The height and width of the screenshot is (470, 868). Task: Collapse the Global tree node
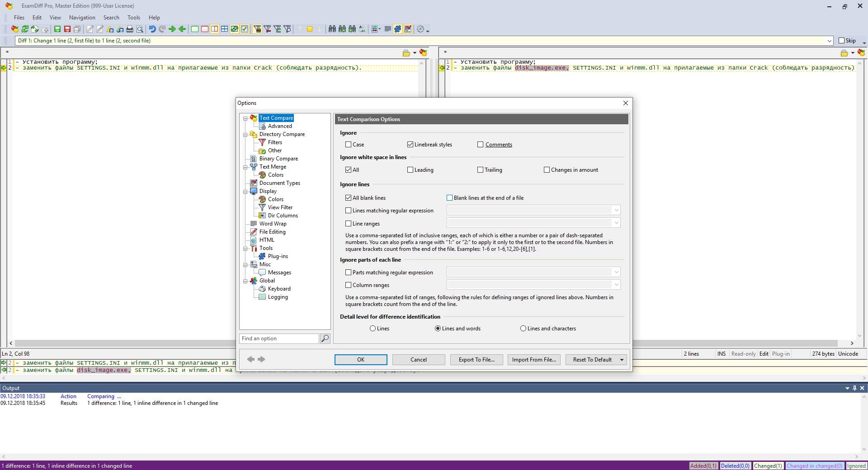point(245,281)
